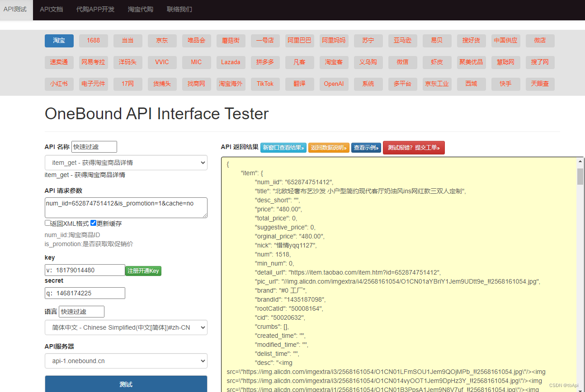Pick the 一号店 platform
Viewport: 585px width, 392px height.
(x=265, y=41)
